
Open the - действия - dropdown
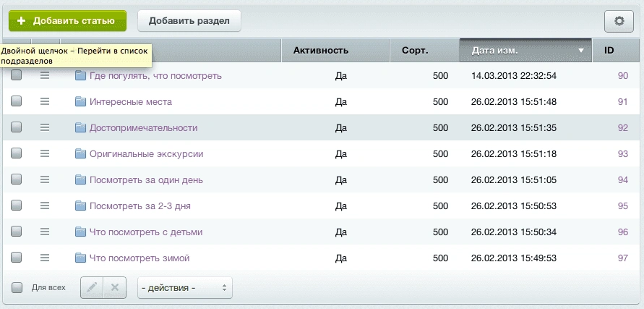coord(185,287)
